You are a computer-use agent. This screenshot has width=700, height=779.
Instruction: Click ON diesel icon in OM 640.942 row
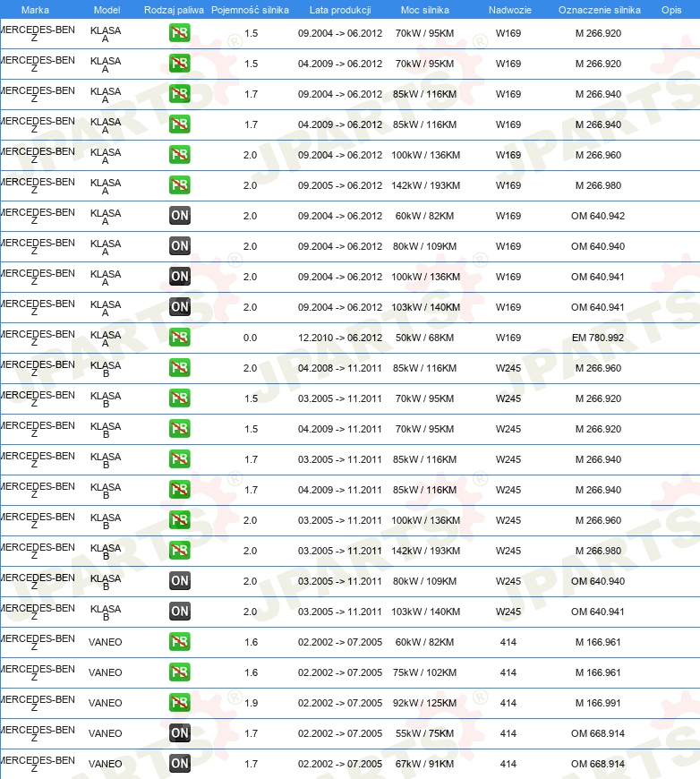[x=179, y=216]
